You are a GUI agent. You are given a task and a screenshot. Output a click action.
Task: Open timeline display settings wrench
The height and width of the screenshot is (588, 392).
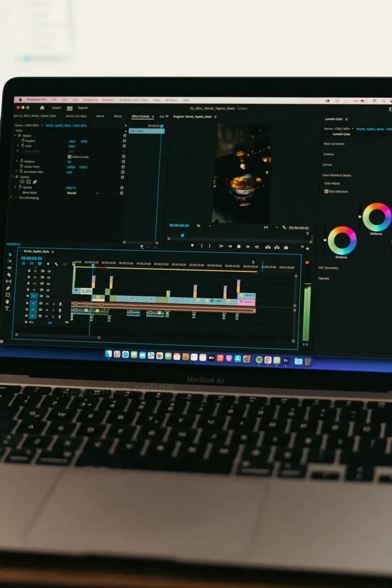coord(56,264)
